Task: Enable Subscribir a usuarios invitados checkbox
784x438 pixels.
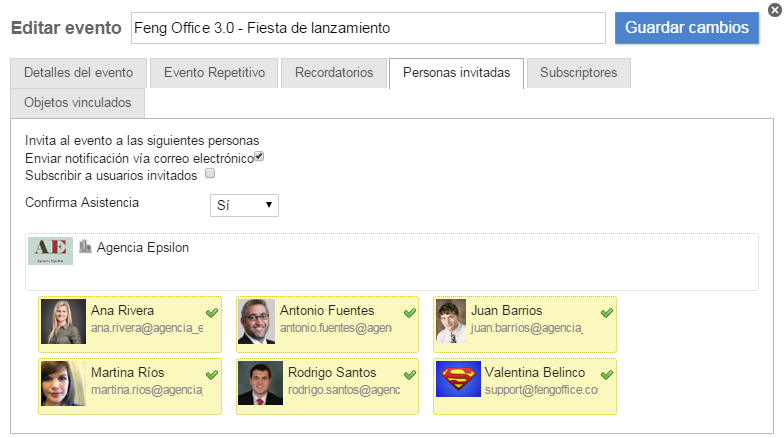Action: coord(210,174)
